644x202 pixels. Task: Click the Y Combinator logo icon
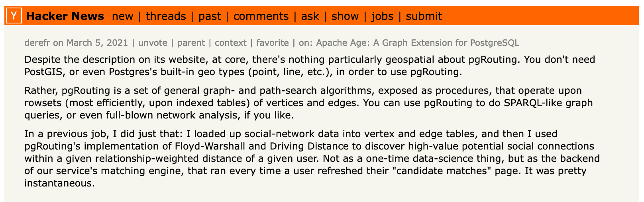[14, 16]
